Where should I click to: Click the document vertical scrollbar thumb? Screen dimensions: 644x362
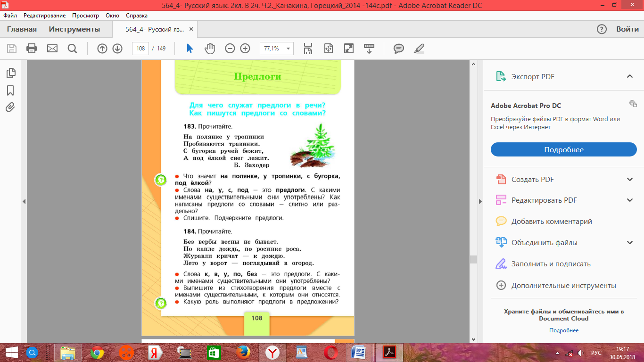[473, 259]
